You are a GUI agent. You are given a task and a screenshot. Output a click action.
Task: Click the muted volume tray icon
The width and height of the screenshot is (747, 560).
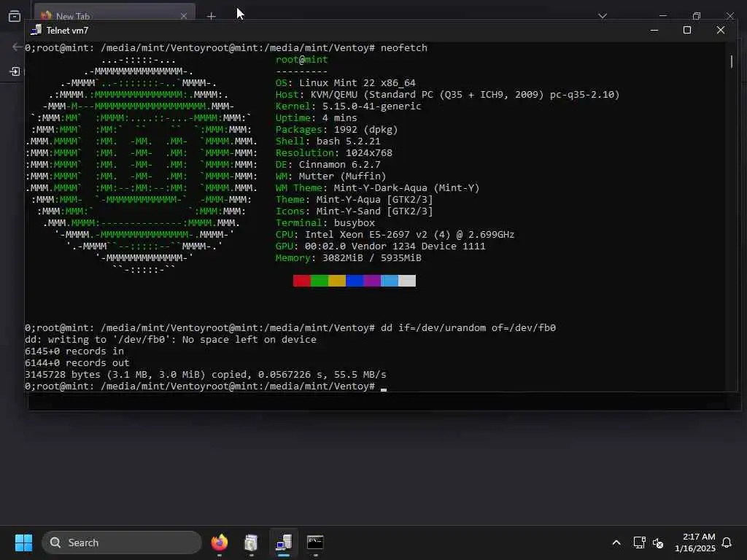(x=658, y=542)
